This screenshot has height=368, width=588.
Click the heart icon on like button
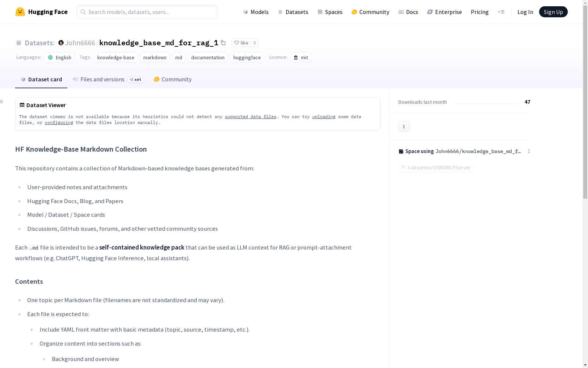tap(237, 43)
